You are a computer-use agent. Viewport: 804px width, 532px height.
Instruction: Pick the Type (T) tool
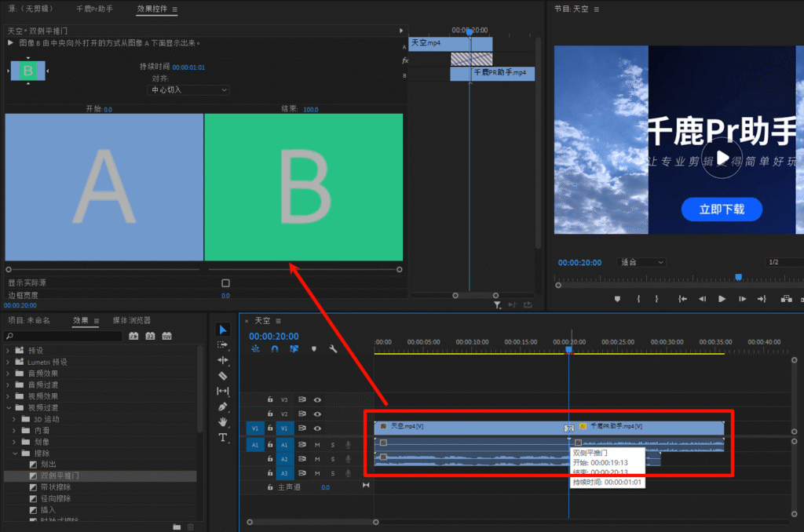pos(222,437)
